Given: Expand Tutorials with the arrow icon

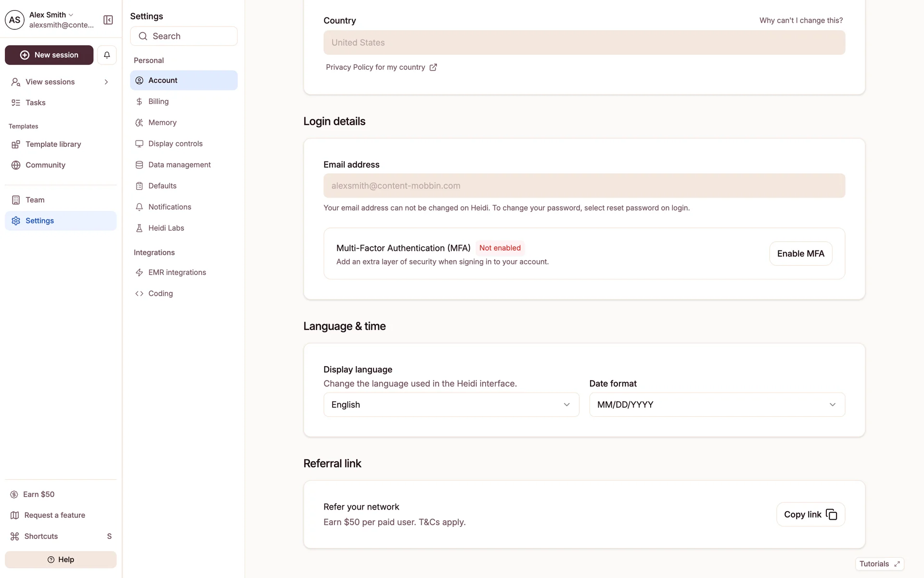Looking at the screenshot, I should point(897,564).
